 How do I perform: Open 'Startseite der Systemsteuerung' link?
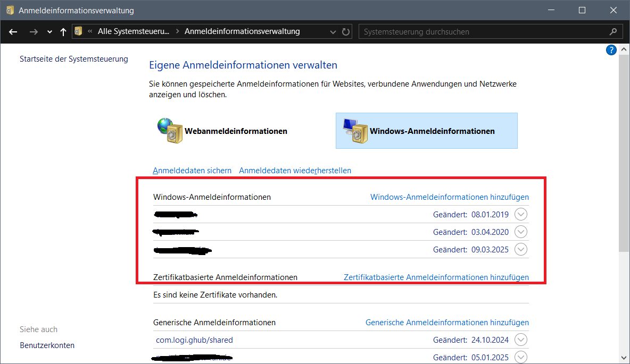74,59
